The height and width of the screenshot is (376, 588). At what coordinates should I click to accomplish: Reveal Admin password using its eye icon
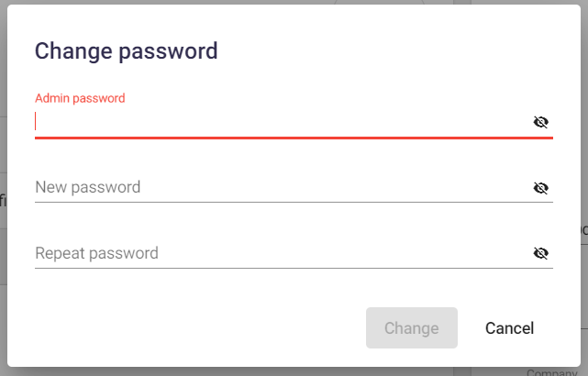(540, 122)
